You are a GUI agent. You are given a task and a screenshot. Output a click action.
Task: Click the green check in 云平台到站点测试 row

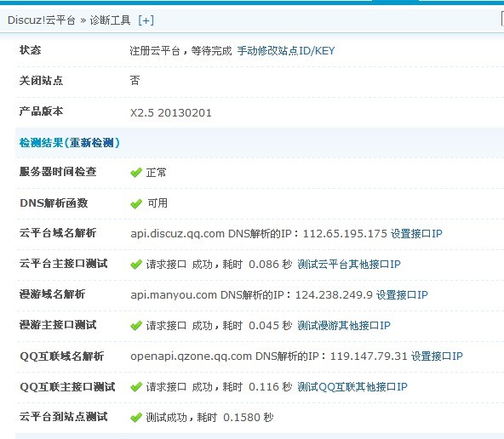pyautogui.click(x=136, y=418)
